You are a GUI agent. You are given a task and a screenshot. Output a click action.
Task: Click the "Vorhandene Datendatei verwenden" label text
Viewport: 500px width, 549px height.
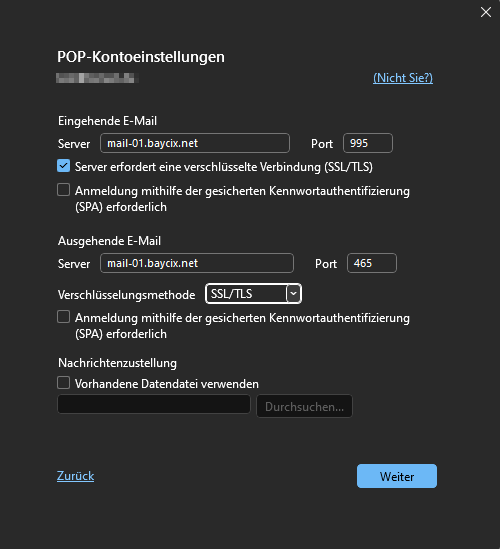tap(167, 384)
